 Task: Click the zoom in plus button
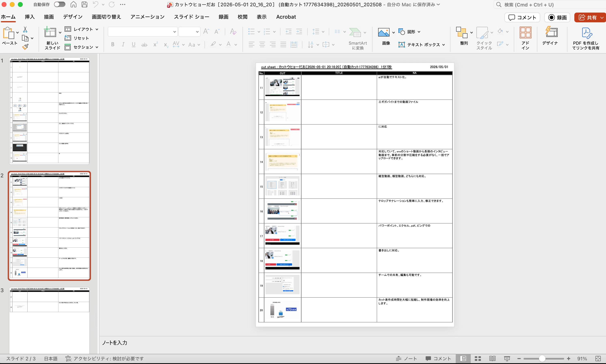pyautogui.click(x=569, y=359)
